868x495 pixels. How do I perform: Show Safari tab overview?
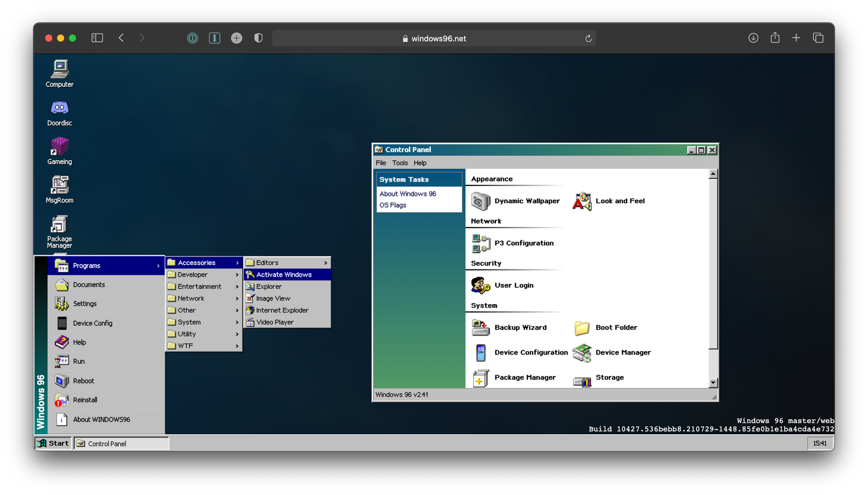(x=818, y=38)
